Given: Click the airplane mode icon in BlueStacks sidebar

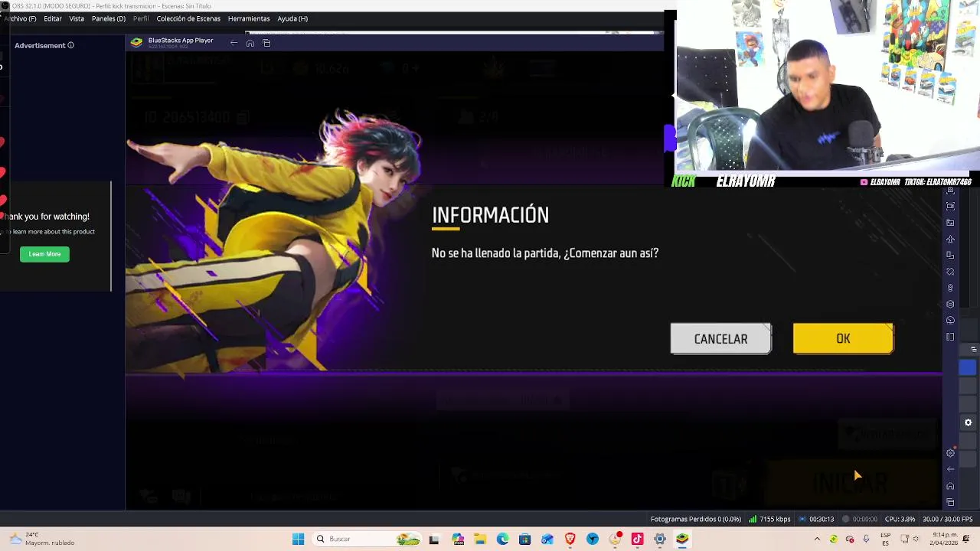Looking at the screenshot, I should (x=950, y=239).
